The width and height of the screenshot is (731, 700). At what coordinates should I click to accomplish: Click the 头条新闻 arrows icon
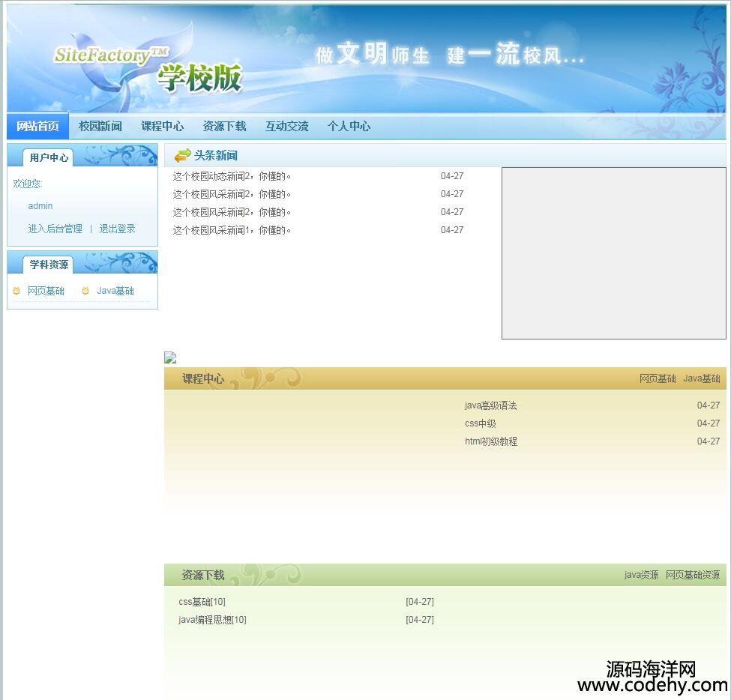pos(182,155)
